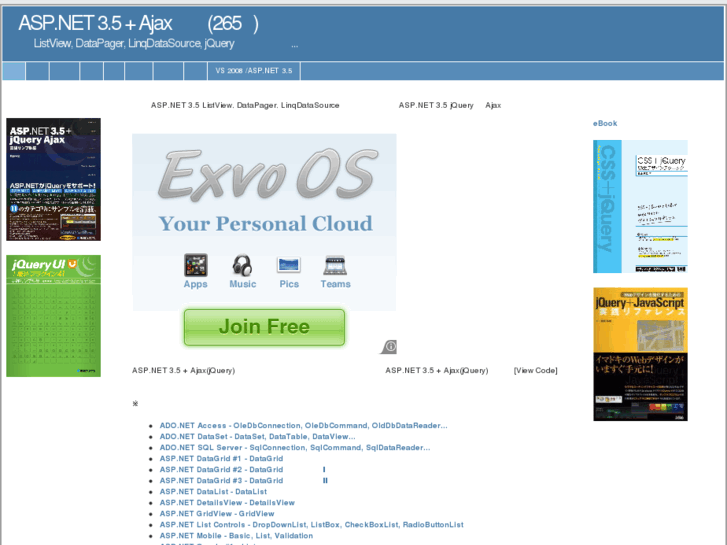The height and width of the screenshot is (545, 727).
Task: Click the Music headphones icon
Action: [242, 265]
